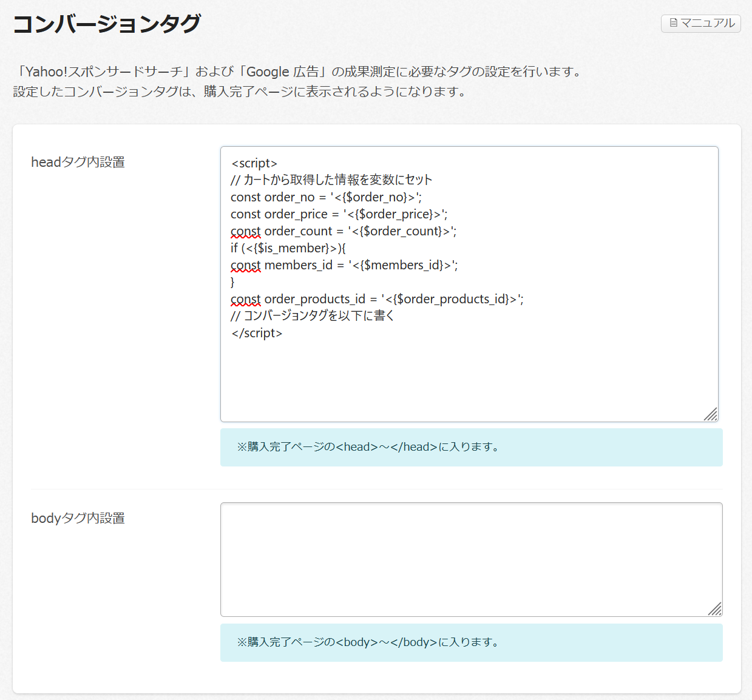
Task: Click the const order_price code line
Action: 339,214
